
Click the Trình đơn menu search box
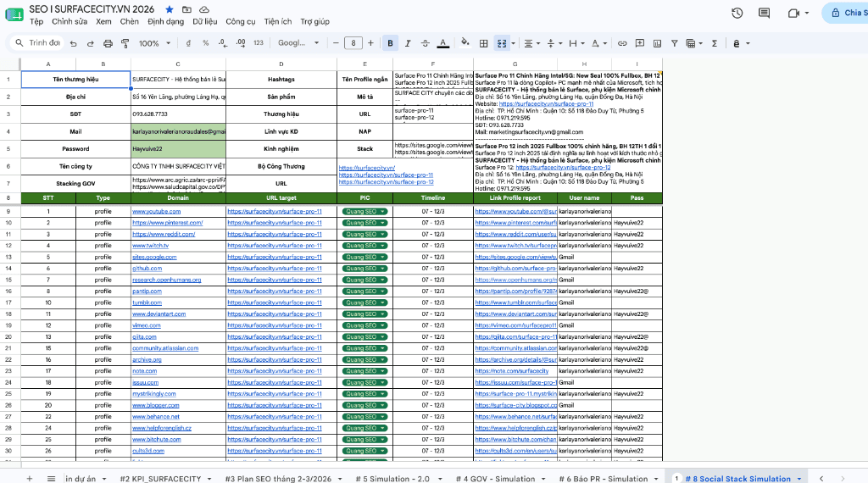[37, 43]
